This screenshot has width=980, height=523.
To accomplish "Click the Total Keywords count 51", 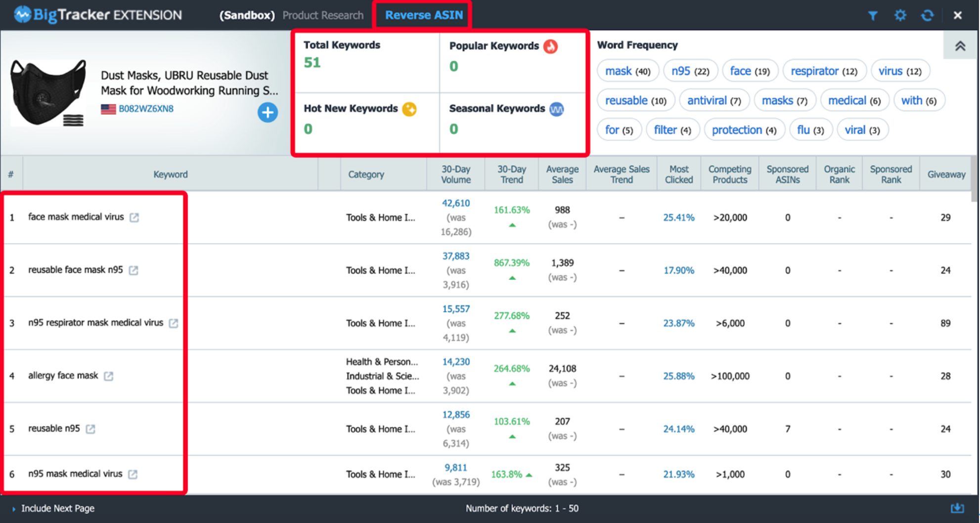I will point(312,63).
